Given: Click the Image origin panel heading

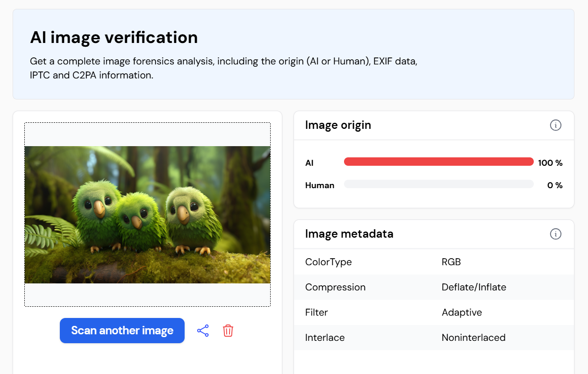Looking at the screenshot, I should click(338, 125).
